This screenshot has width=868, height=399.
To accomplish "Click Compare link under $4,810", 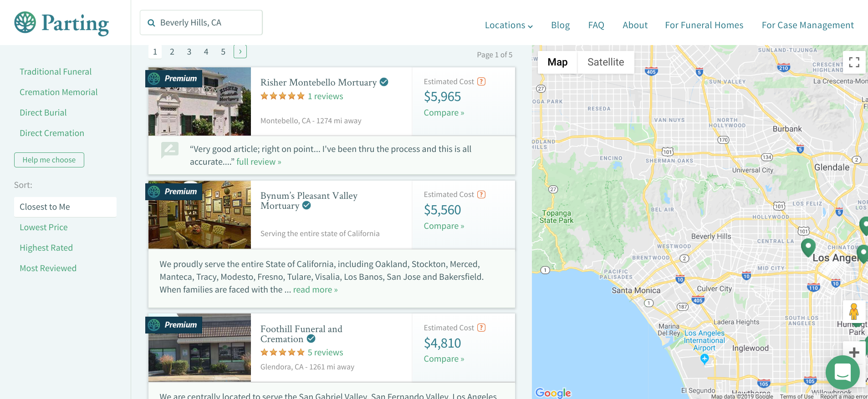I will [x=444, y=359].
